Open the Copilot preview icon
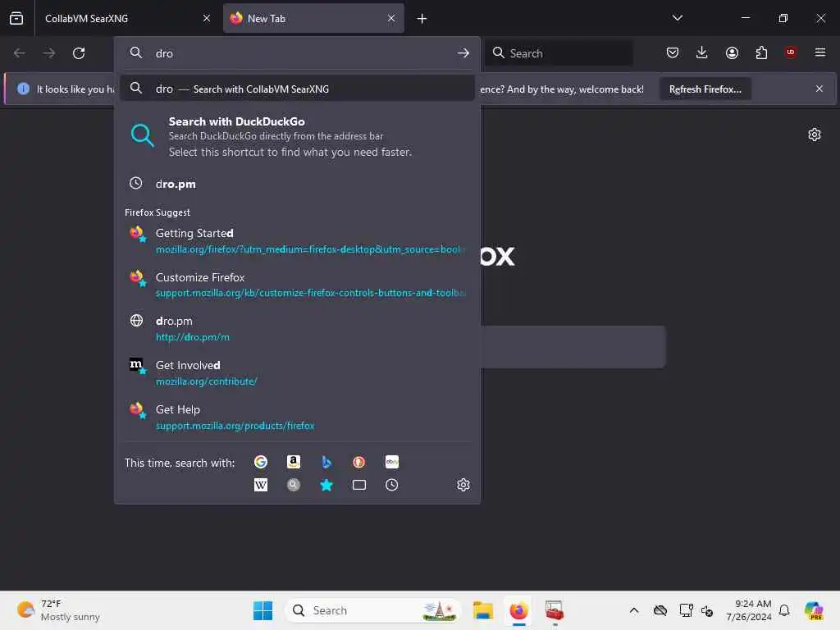This screenshot has width=840, height=630. click(814, 610)
